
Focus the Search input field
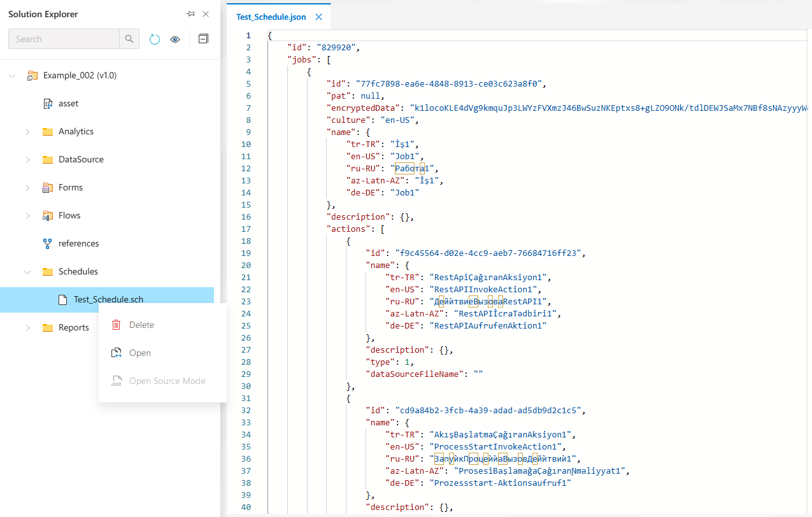(x=64, y=39)
